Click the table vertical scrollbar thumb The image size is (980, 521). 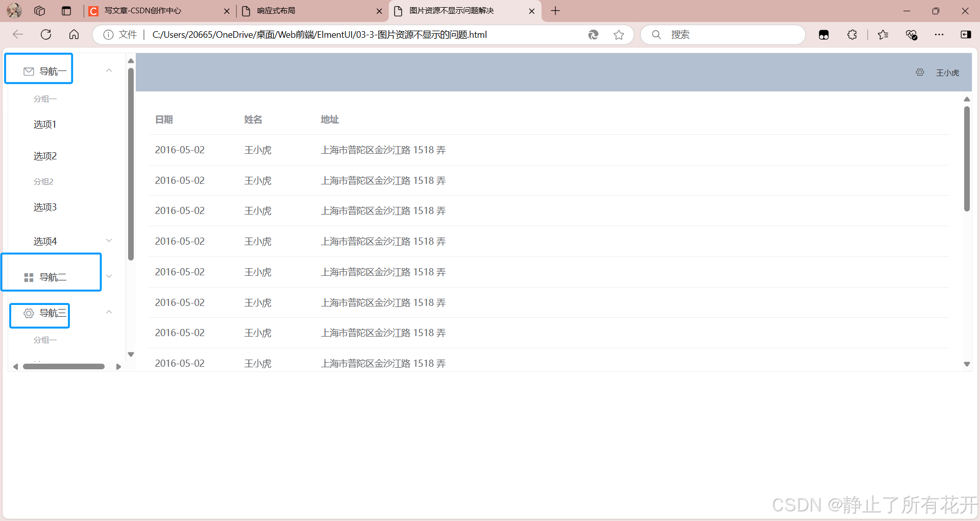[967, 158]
